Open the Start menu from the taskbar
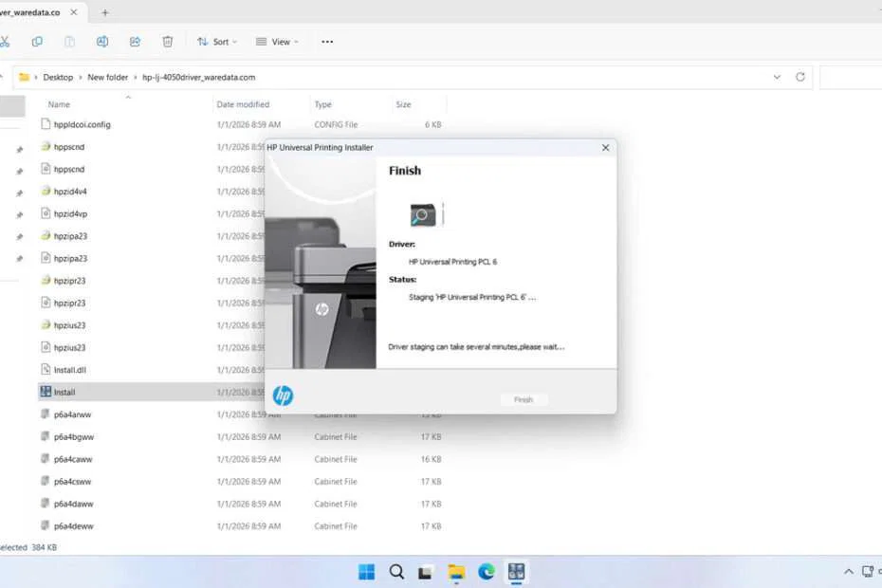 coord(365,572)
